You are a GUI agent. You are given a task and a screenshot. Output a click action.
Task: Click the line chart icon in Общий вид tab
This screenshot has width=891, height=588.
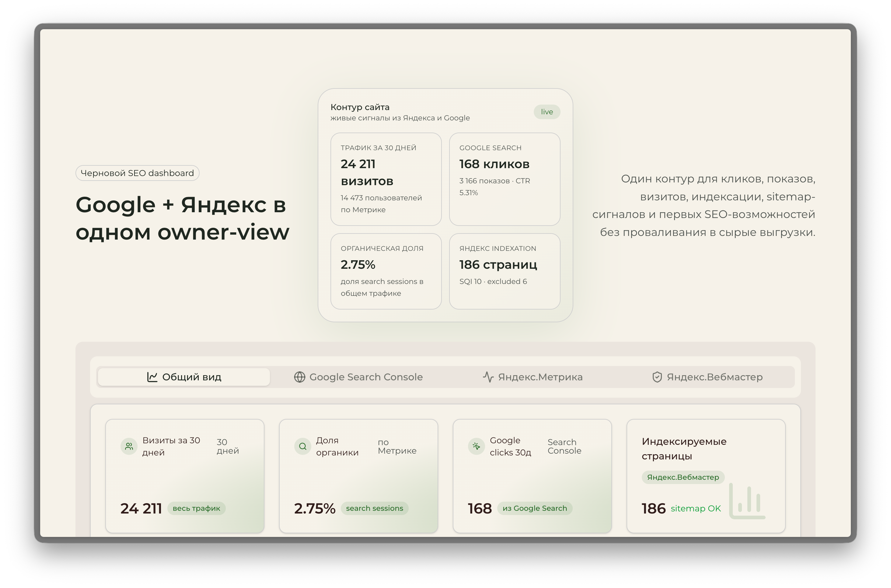pos(152,377)
